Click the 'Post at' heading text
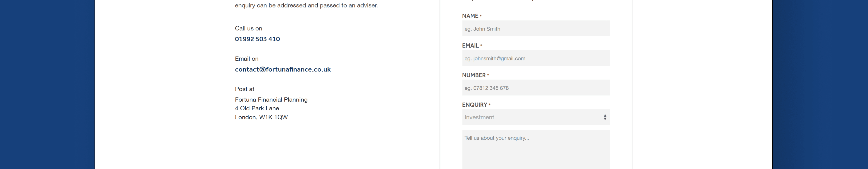 [x=245, y=89]
